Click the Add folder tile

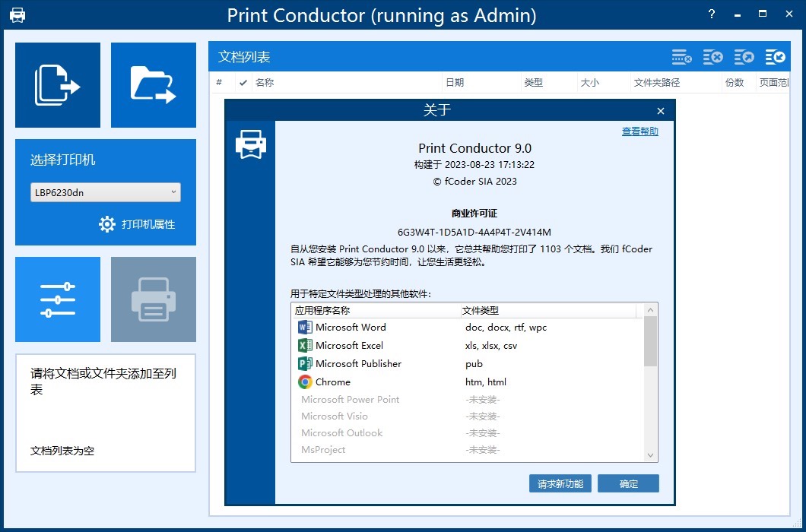pyautogui.click(x=153, y=85)
